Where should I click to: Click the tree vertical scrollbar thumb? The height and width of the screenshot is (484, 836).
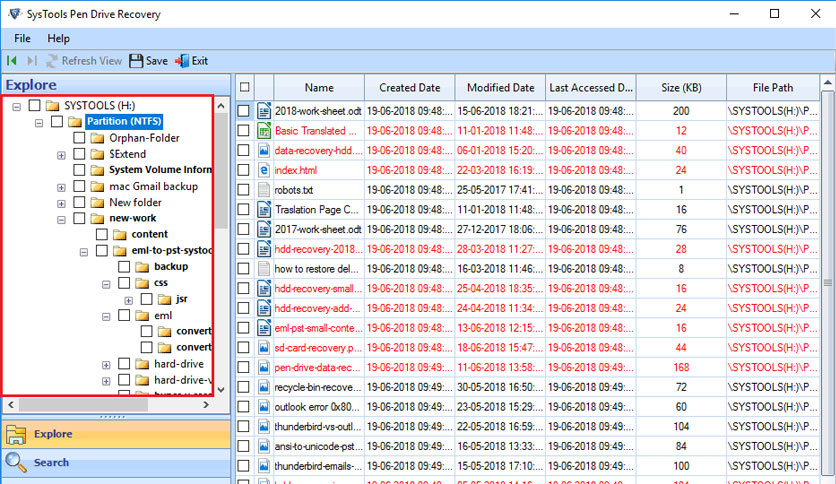pos(221,171)
